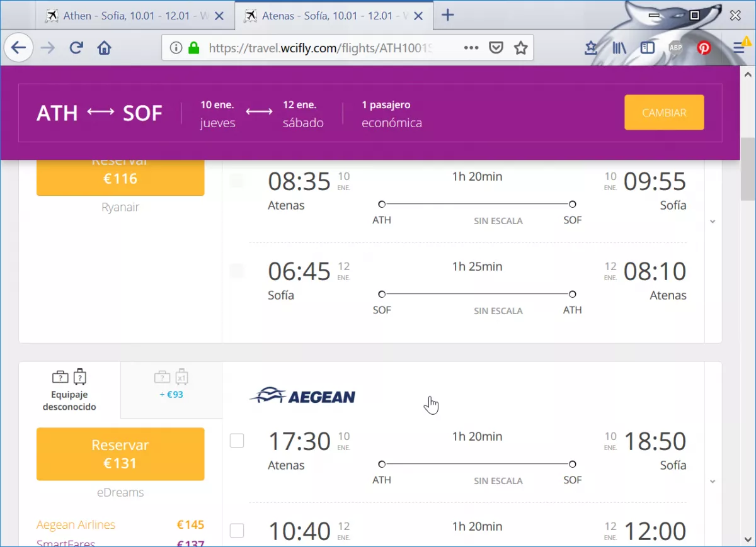Tick the checkbox for the 10:40 flight

(x=237, y=531)
